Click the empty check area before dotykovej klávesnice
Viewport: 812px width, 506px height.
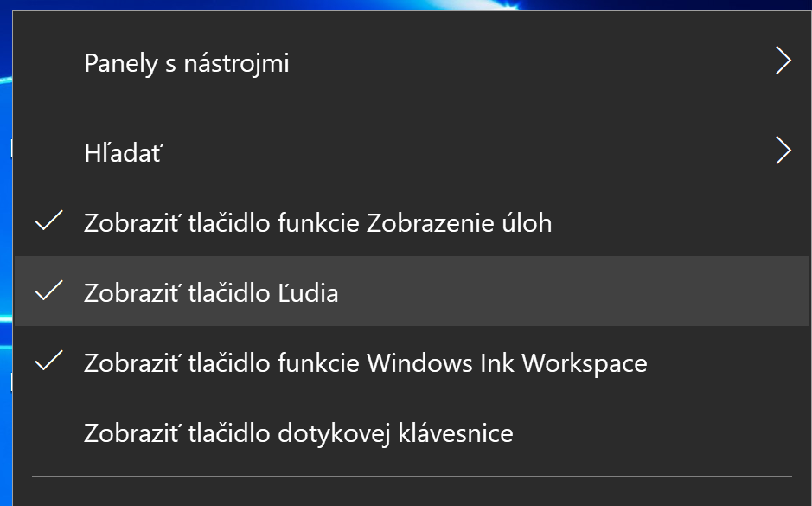coord(48,432)
